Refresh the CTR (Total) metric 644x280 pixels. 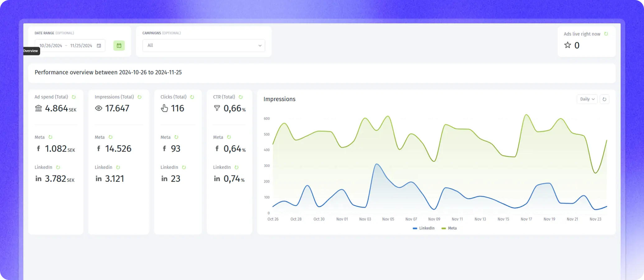pos(240,97)
